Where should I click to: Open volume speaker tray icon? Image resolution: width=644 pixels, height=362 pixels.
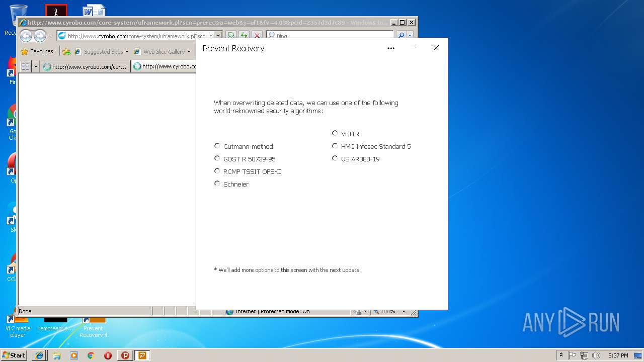pyautogui.click(x=596, y=355)
